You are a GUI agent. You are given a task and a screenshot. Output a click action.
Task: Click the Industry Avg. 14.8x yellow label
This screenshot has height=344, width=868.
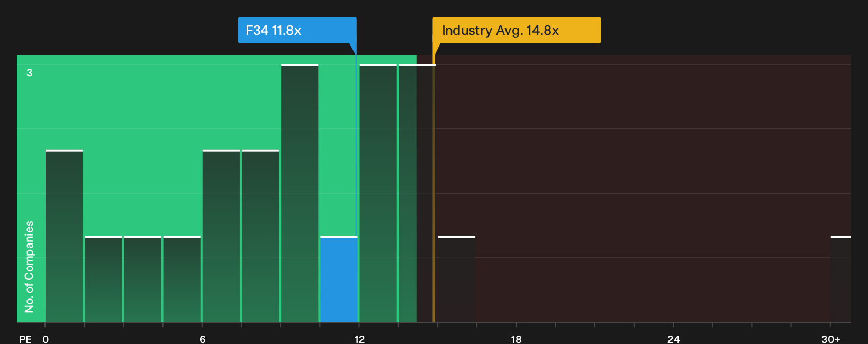click(x=517, y=30)
